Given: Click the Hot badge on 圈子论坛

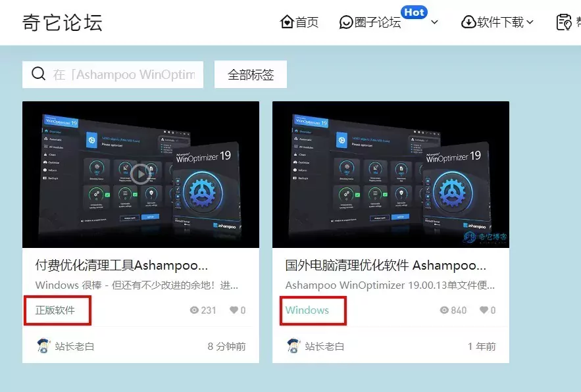Looking at the screenshot, I should click(x=414, y=11).
